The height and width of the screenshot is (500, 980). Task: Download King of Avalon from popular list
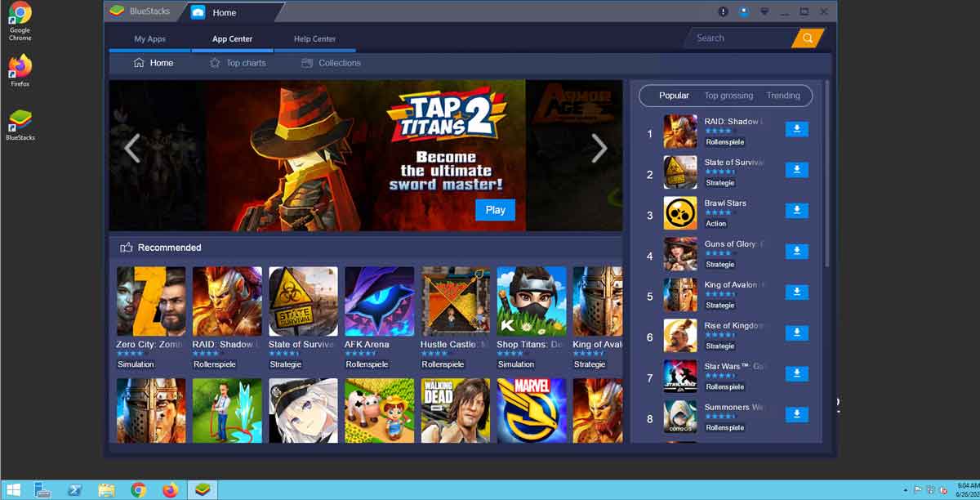[x=796, y=292]
